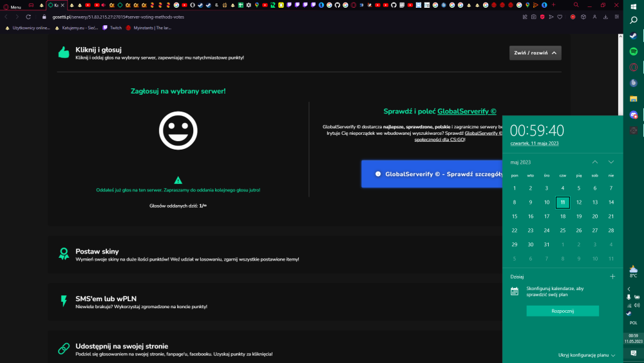Click the thumbs-up Kliknij i głosuj icon
Viewport: 644px width, 363px height.
(64, 52)
